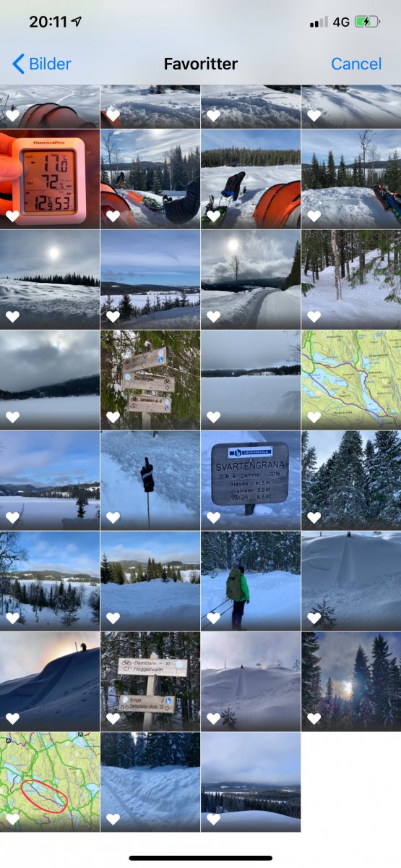Open the Svartengrana sign photo

click(251, 480)
